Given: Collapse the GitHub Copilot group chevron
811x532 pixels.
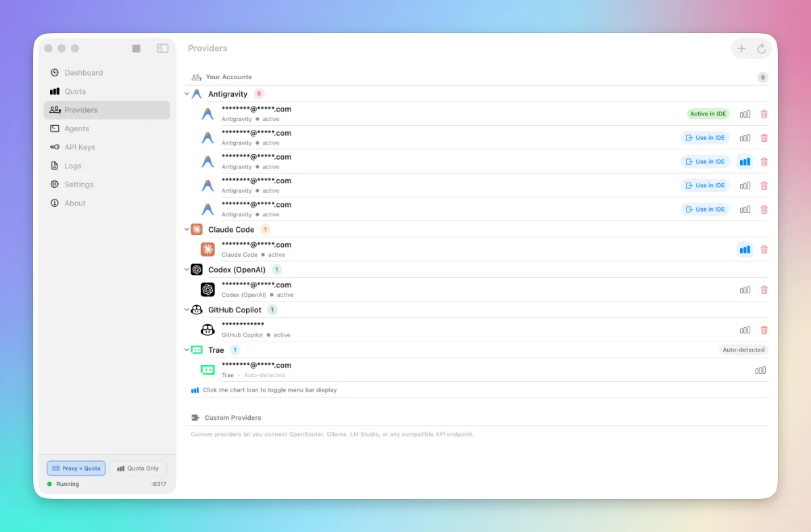Looking at the screenshot, I should [187, 310].
